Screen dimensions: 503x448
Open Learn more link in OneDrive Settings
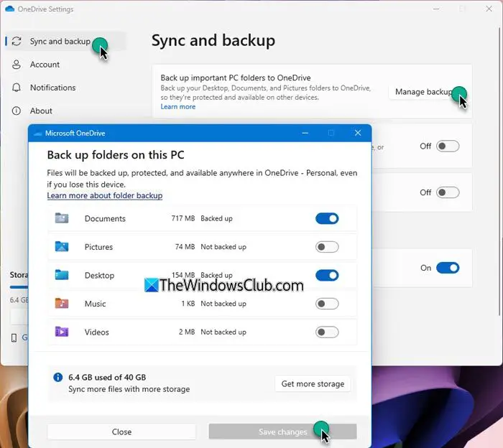[x=177, y=107]
